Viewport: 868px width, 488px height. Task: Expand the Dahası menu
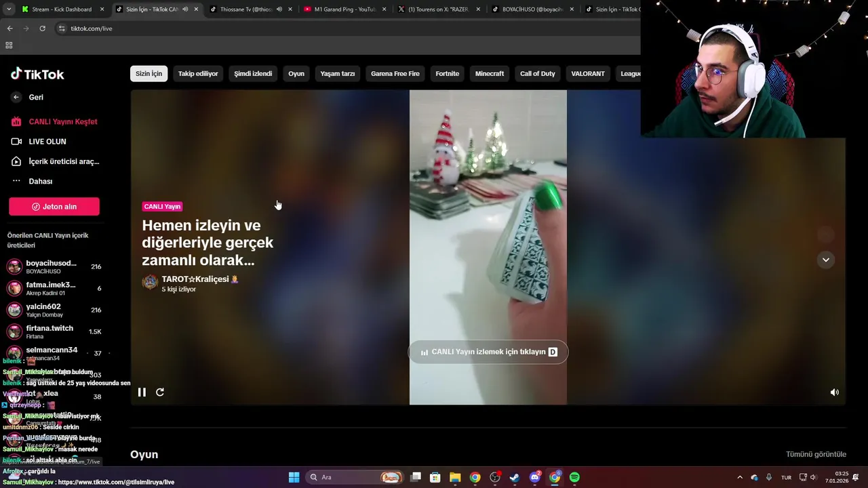pos(32,181)
